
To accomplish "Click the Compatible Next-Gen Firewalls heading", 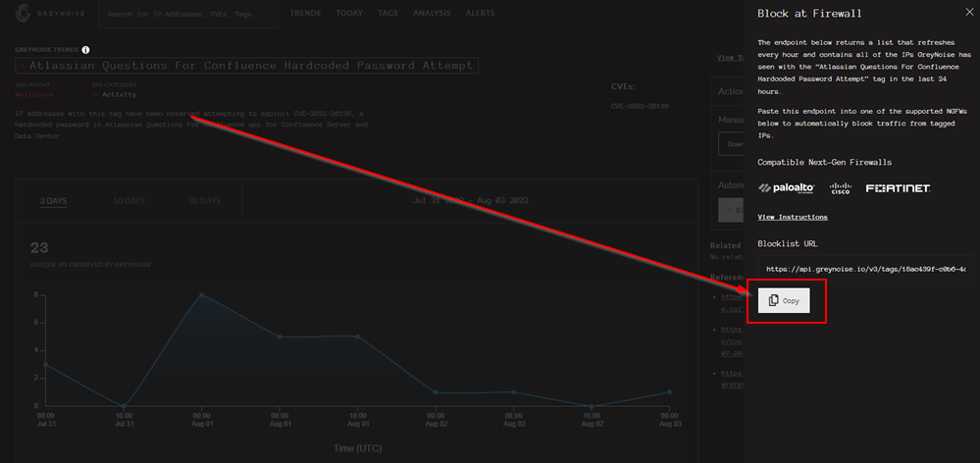I will coord(824,163).
